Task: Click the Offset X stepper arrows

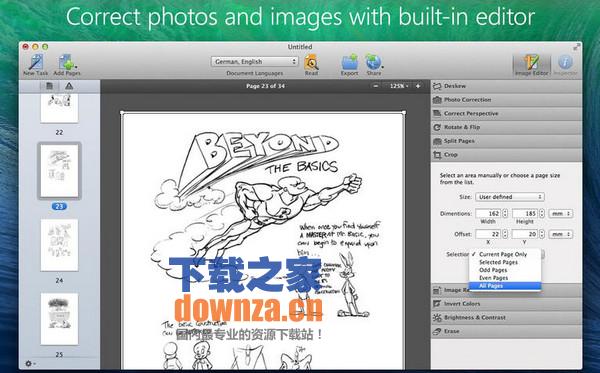Action: click(x=505, y=234)
